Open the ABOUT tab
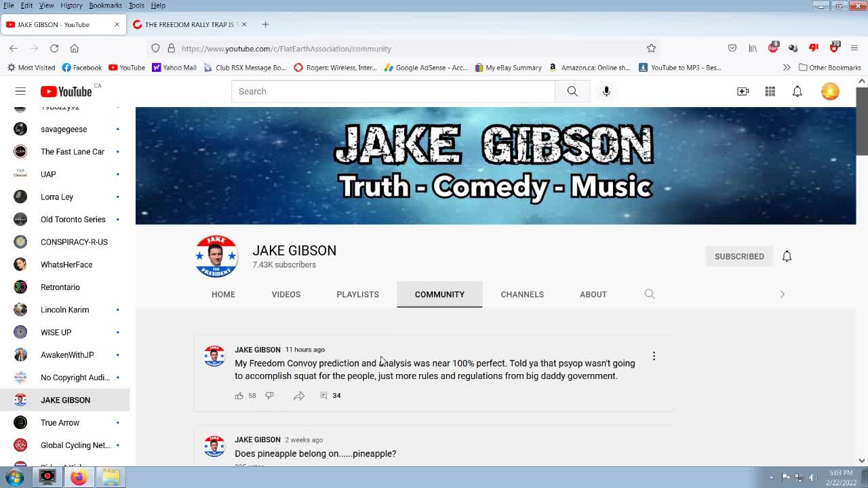The image size is (868, 488). click(593, 294)
